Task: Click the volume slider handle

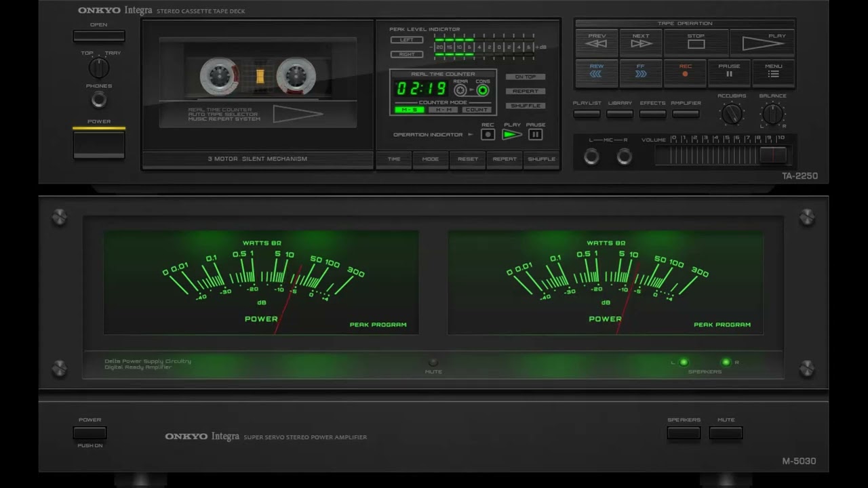Action: coord(772,155)
